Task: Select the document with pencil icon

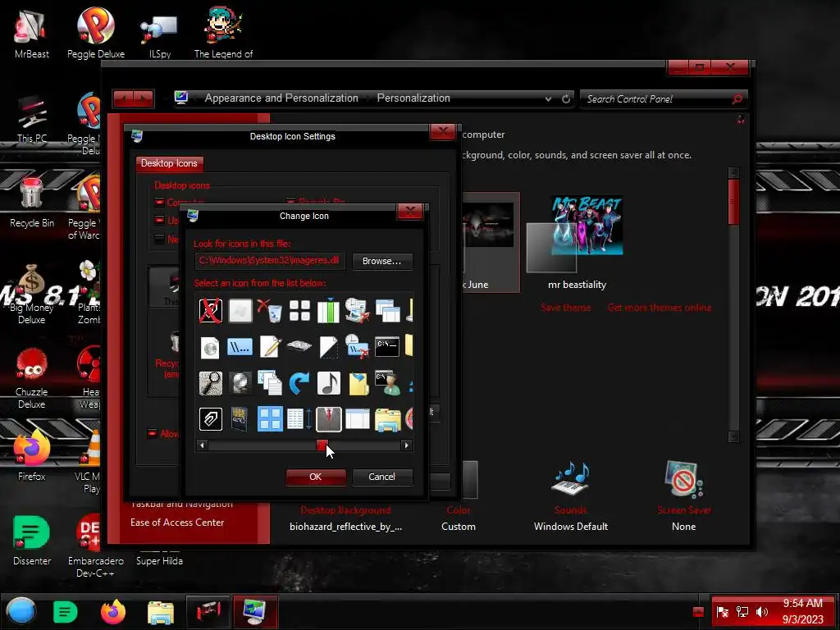Action: click(x=270, y=347)
